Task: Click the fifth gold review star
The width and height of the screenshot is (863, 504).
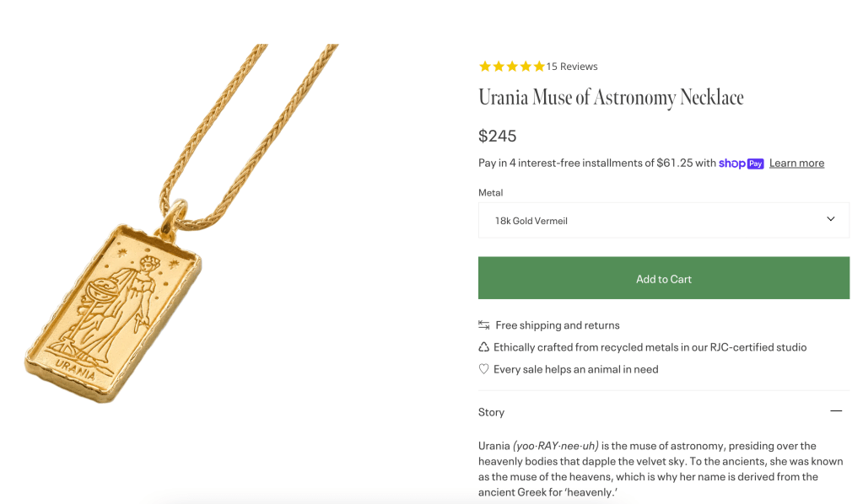Action: tap(538, 65)
